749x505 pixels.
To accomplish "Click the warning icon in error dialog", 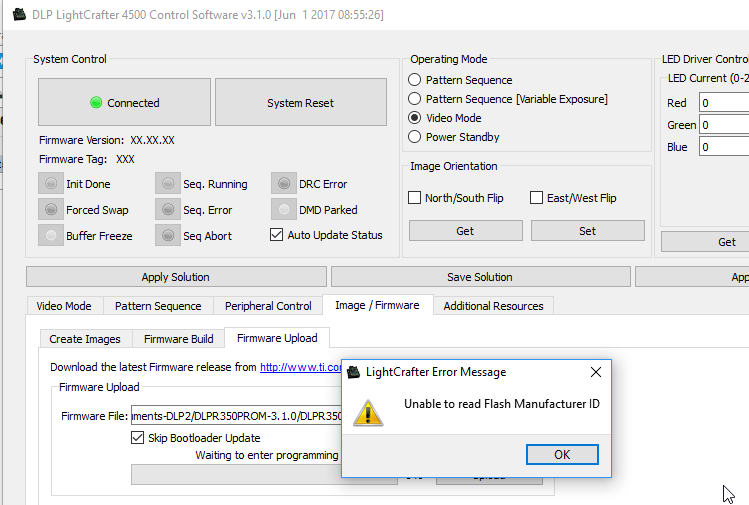I will click(368, 413).
